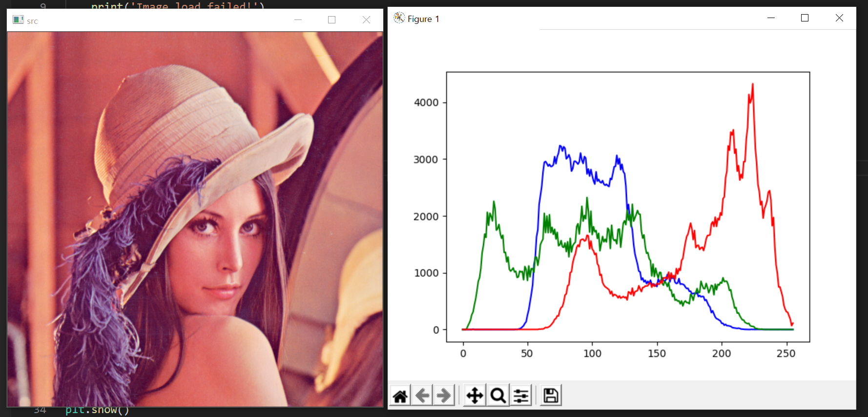Click the x-axis label 50
This screenshot has height=417, width=868.
[x=527, y=354]
